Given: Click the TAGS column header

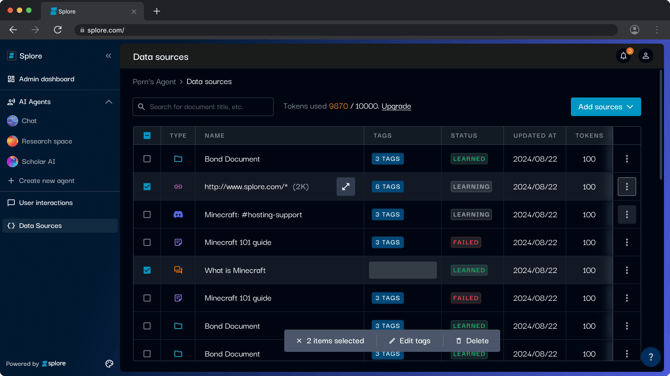Looking at the screenshot, I should [x=382, y=135].
